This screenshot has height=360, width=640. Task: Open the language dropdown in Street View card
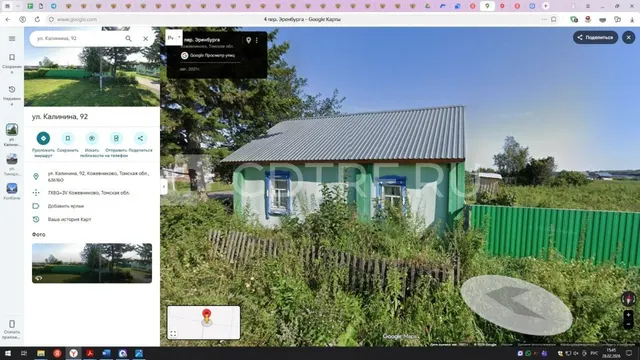174,38
